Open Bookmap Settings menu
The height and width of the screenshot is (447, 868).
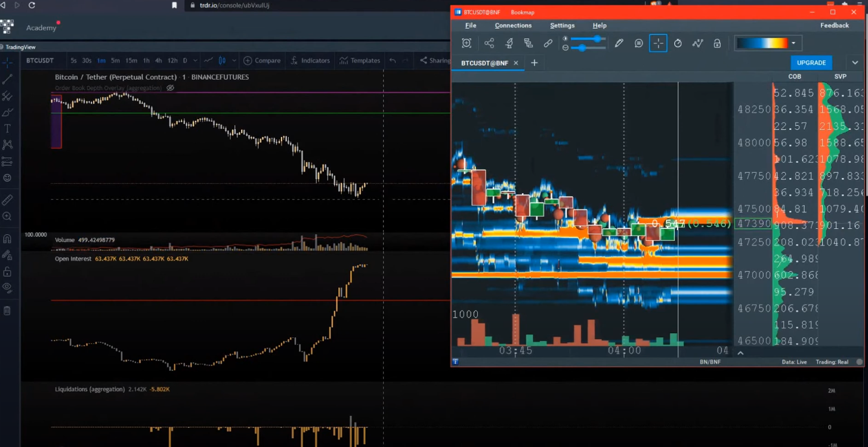(x=562, y=26)
